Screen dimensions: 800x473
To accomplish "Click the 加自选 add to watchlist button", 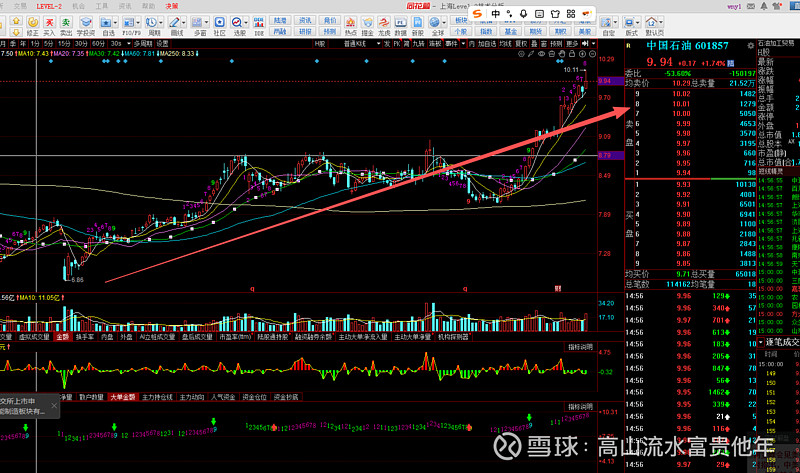I will [x=487, y=44].
